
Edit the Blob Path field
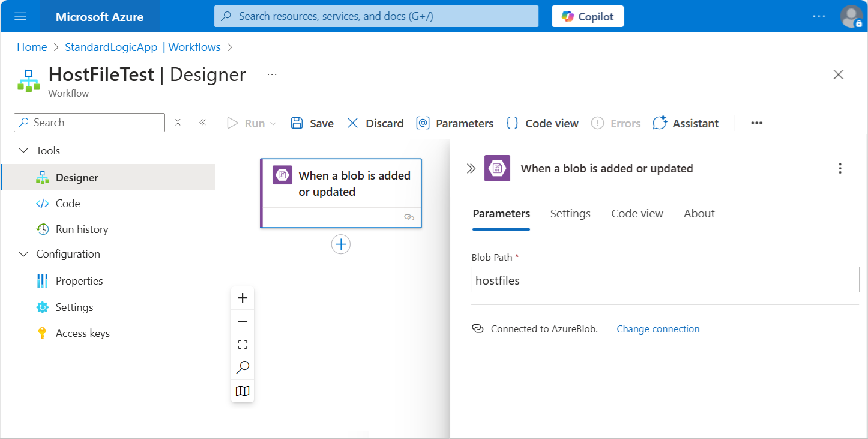coord(665,280)
